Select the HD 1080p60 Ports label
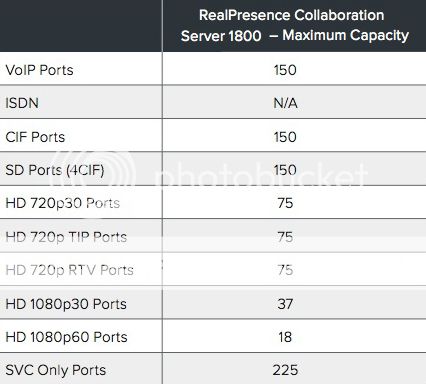The image size is (426, 384). (x=67, y=337)
